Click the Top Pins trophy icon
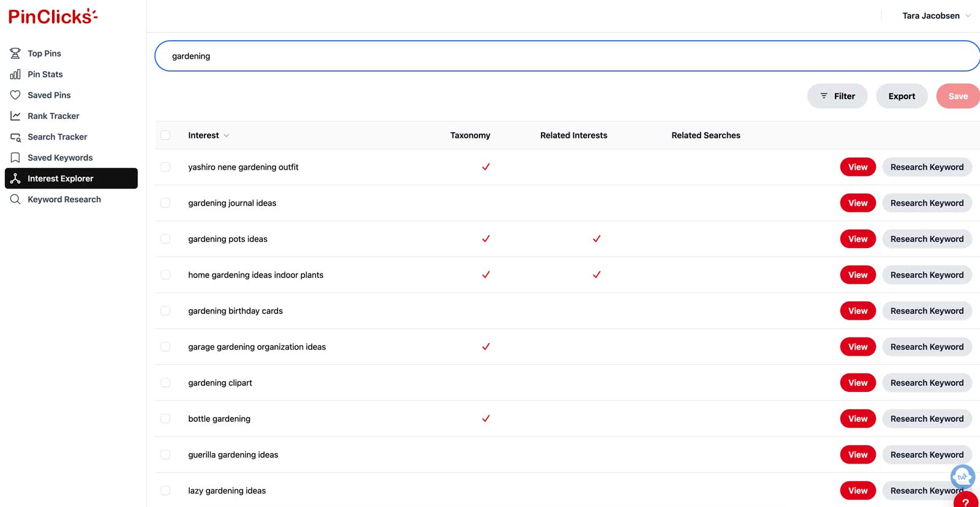980x507 pixels. click(15, 53)
